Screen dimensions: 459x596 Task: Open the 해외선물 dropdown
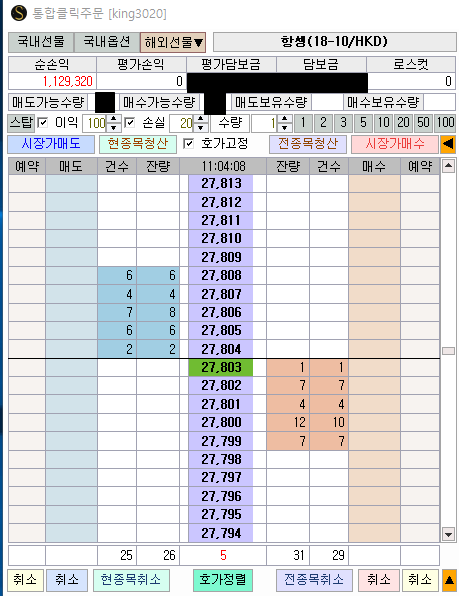point(173,42)
